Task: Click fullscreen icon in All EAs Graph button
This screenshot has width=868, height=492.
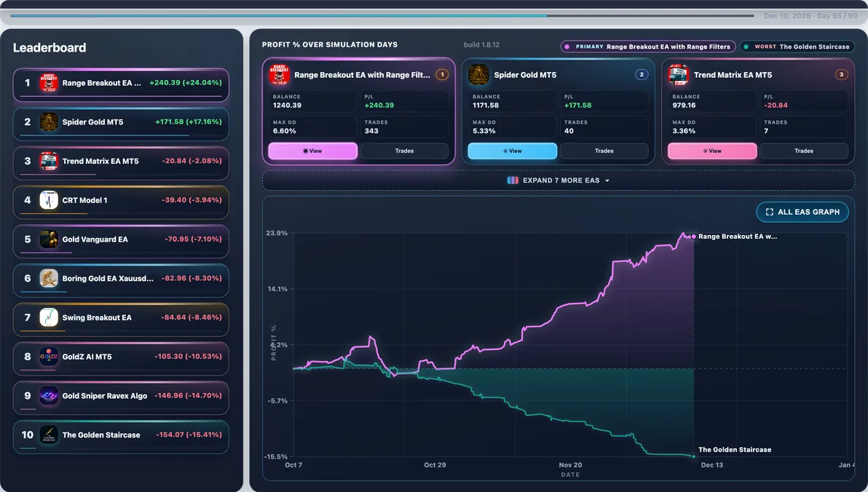Action: tap(769, 212)
